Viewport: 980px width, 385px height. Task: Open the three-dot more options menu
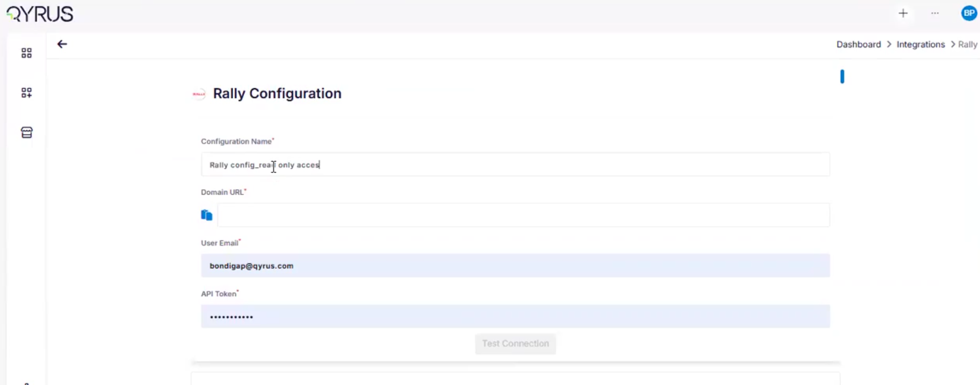(935, 14)
